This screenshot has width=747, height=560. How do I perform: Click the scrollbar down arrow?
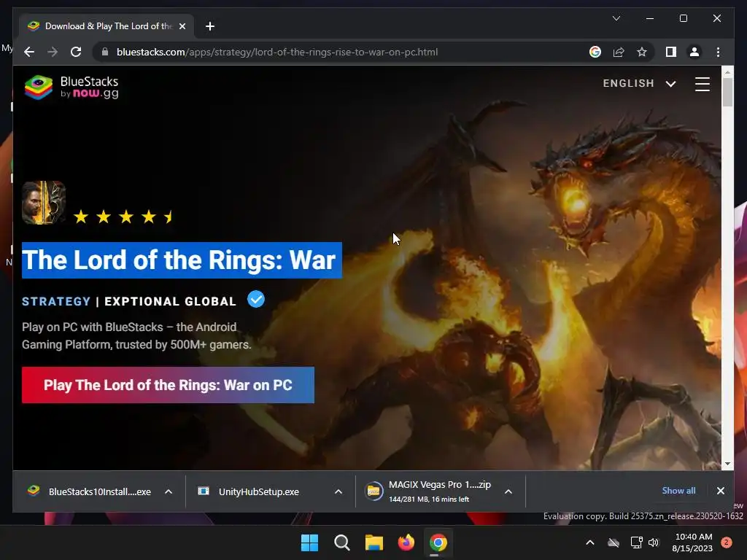pyautogui.click(x=727, y=464)
